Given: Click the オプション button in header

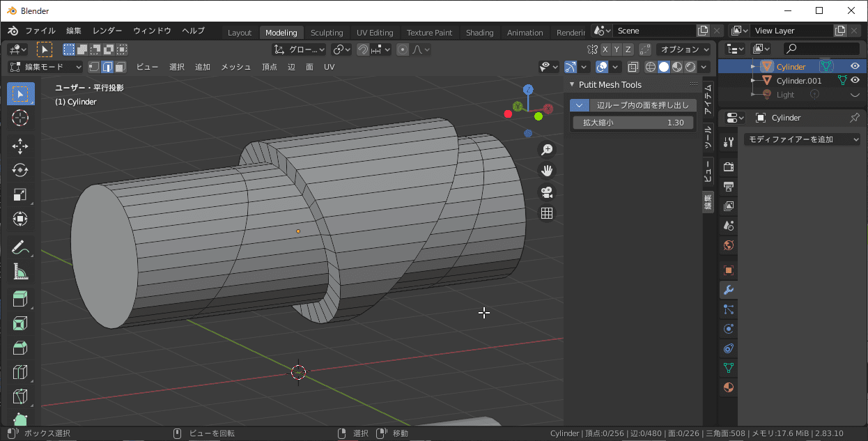Looking at the screenshot, I should [x=683, y=49].
